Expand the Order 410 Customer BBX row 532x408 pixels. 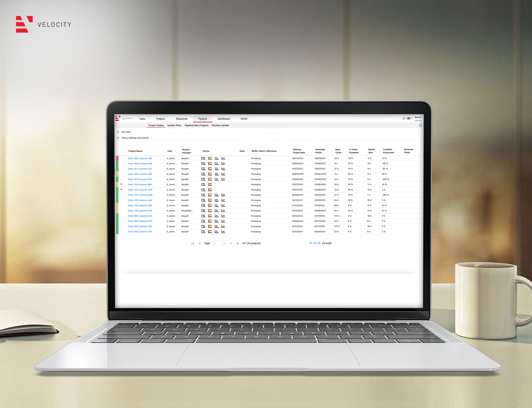(121, 184)
